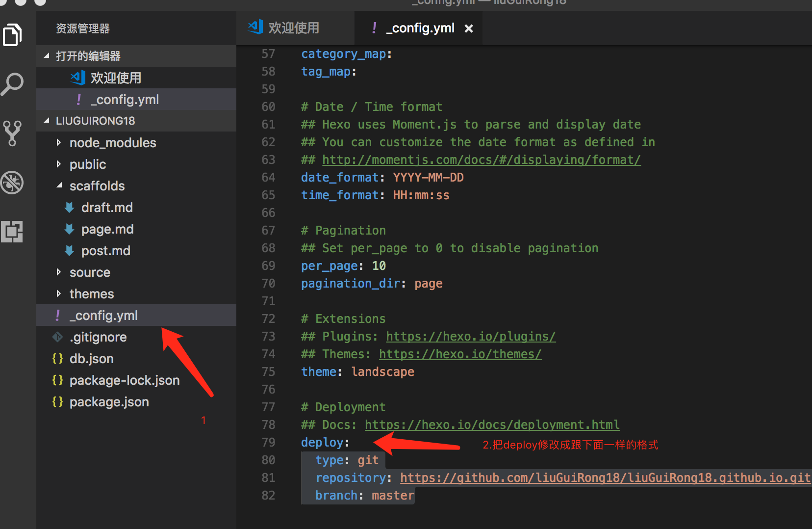The image size is (812, 529).
Task: Click the draft.md markdown file icon
Action: (70, 208)
